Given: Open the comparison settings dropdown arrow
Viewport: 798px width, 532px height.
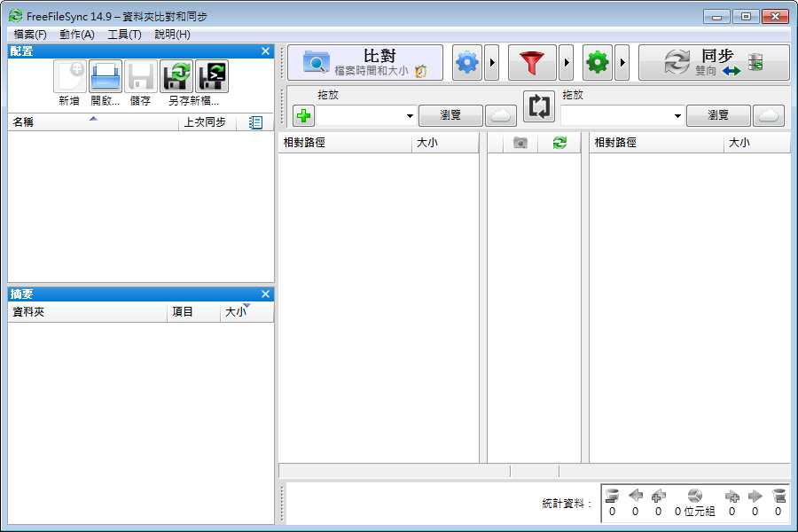Looking at the screenshot, I should coord(495,62).
